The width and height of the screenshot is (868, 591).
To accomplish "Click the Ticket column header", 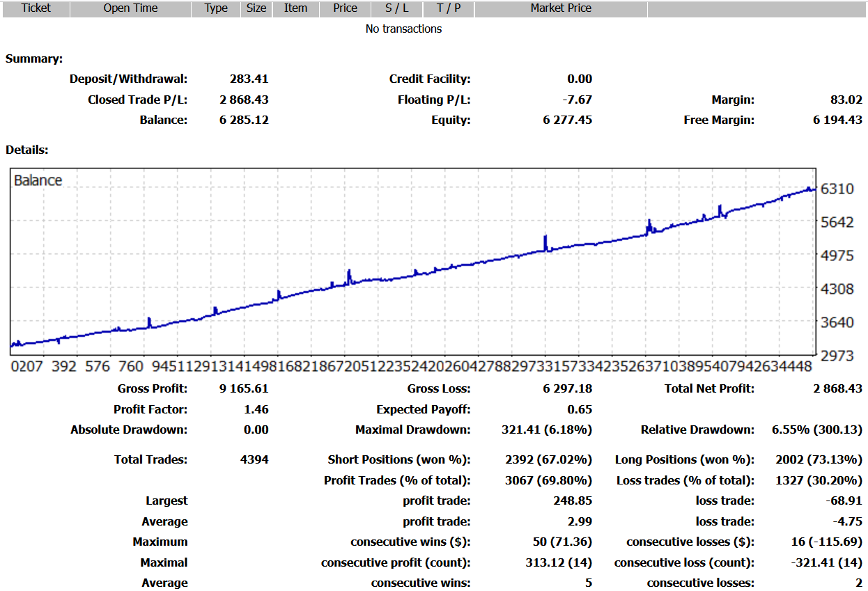I will pyautogui.click(x=36, y=8).
